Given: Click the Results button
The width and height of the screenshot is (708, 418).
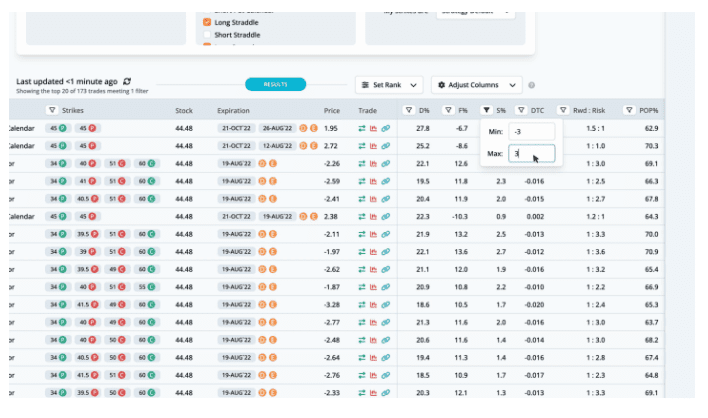Looking at the screenshot, I should coord(275,85).
